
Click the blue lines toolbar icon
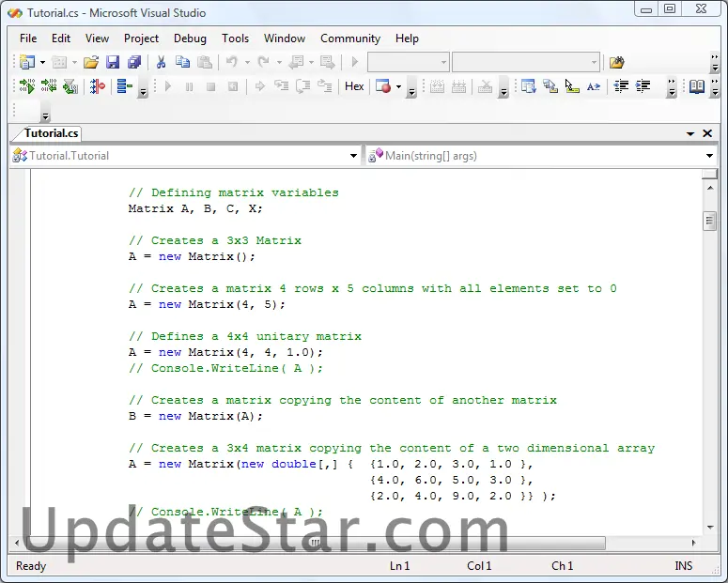click(x=124, y=86)
